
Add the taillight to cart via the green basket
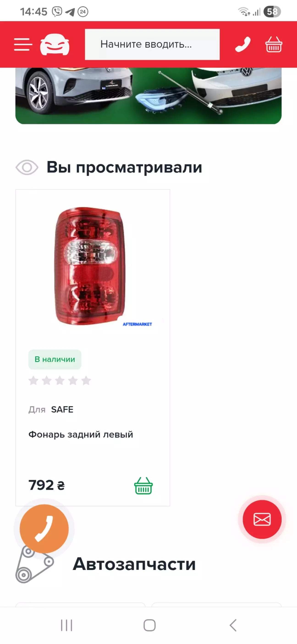(x=143, y=486)
